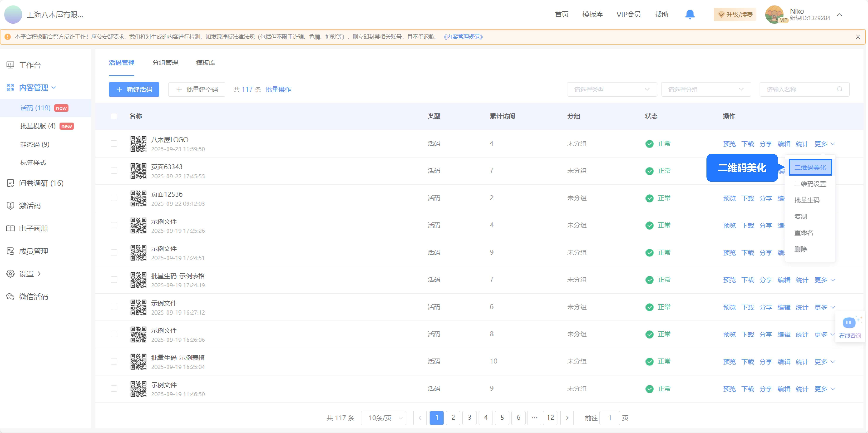Choose 二维码设置 from the more menu
The image size is (868, 433).
tap(810, 184)
